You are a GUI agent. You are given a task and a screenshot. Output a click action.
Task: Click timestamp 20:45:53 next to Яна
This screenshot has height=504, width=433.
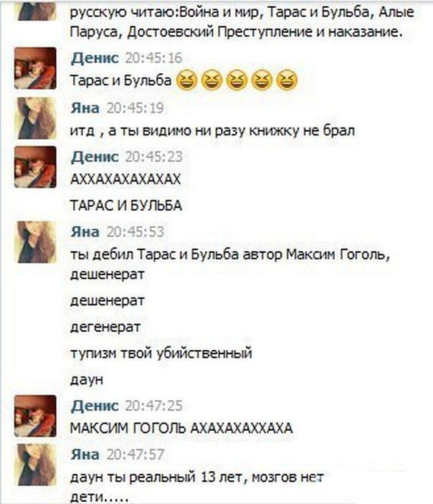(135, 232)
